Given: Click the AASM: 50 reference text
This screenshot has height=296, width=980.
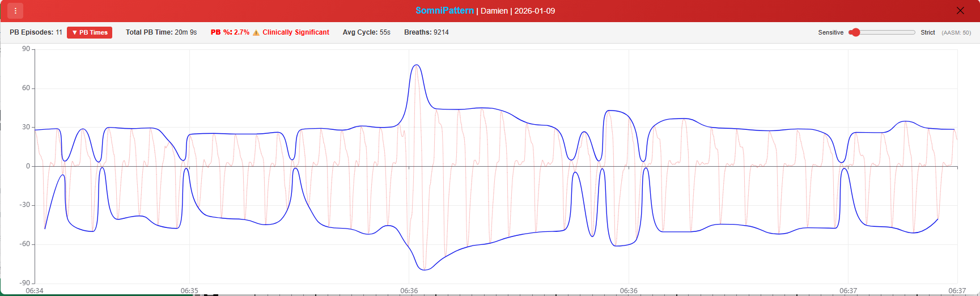Looking at the screenshot, I should coord(956,33).
